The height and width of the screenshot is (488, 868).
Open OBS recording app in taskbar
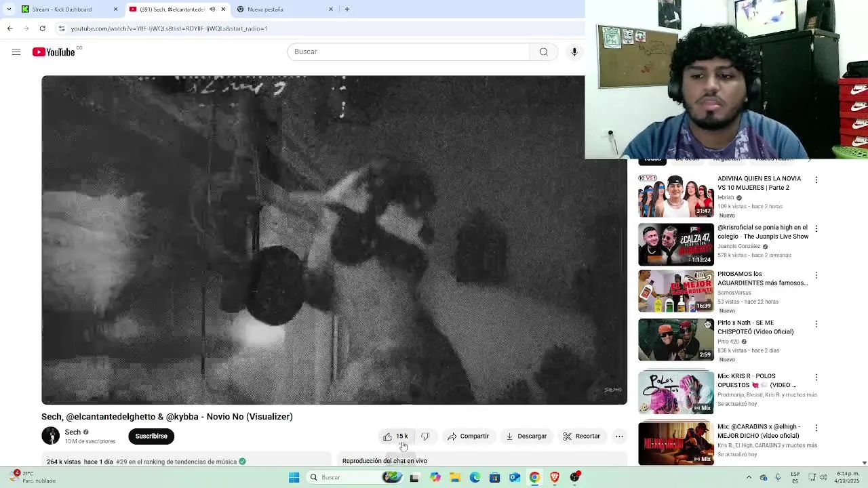pos(574,478)
